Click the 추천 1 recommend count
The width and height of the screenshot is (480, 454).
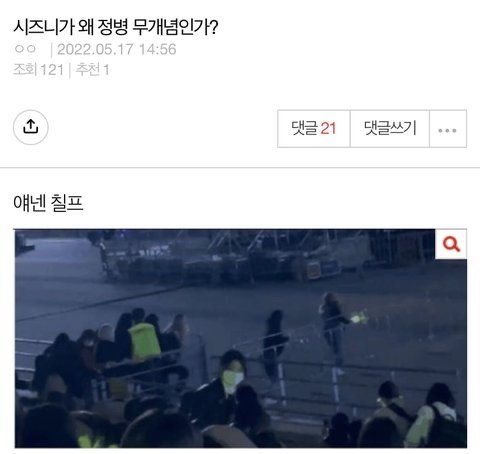(92, 70)
